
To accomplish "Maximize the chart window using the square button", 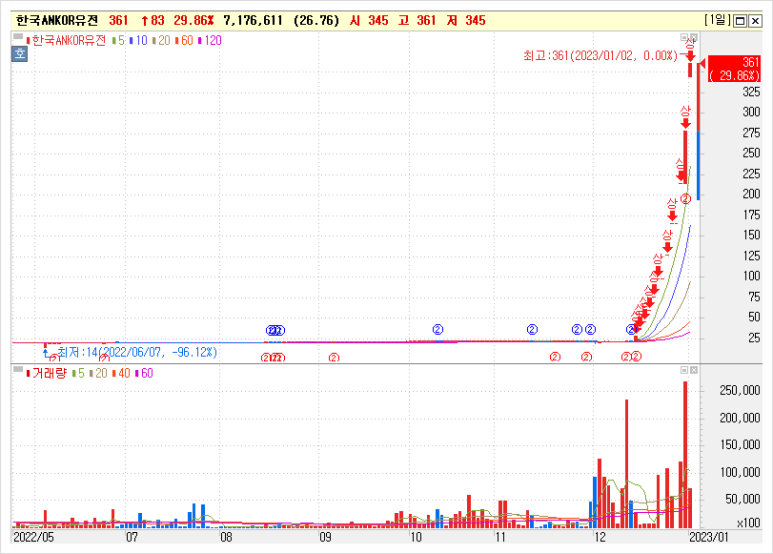I will (740, 21).
